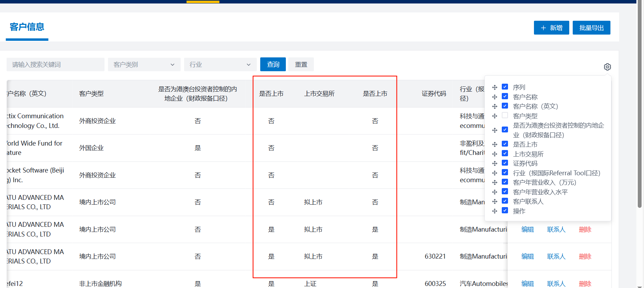Screen dimensions: 644x288
Task: Click the drag handle next to 客户名称
Action: pyautogui.click(x=495, y=97)
